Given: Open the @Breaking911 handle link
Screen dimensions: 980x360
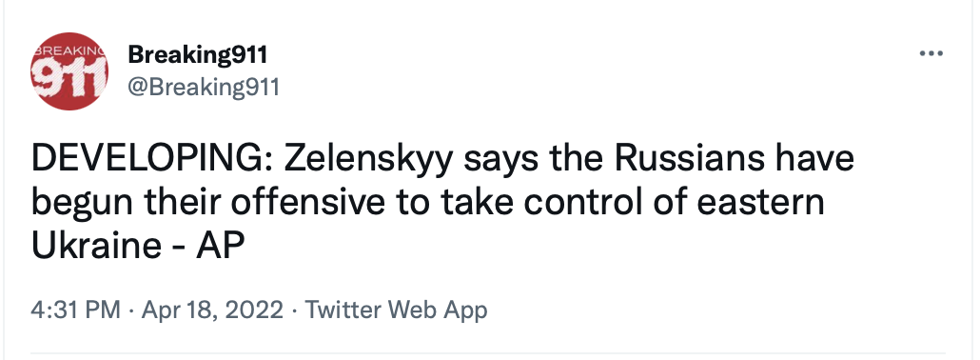Looking at the screenshot, I should (x=203, y=88).
